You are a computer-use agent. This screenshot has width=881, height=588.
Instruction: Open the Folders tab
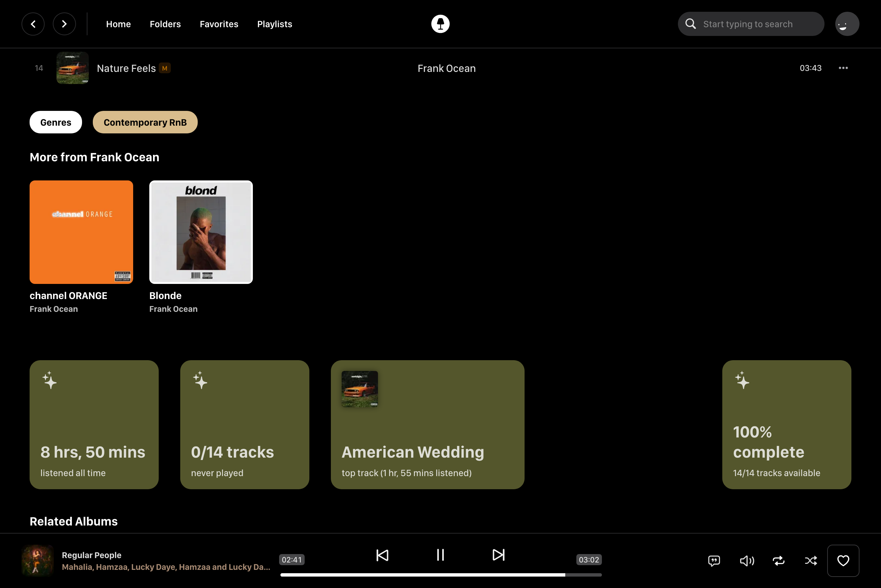click(165, 24)
